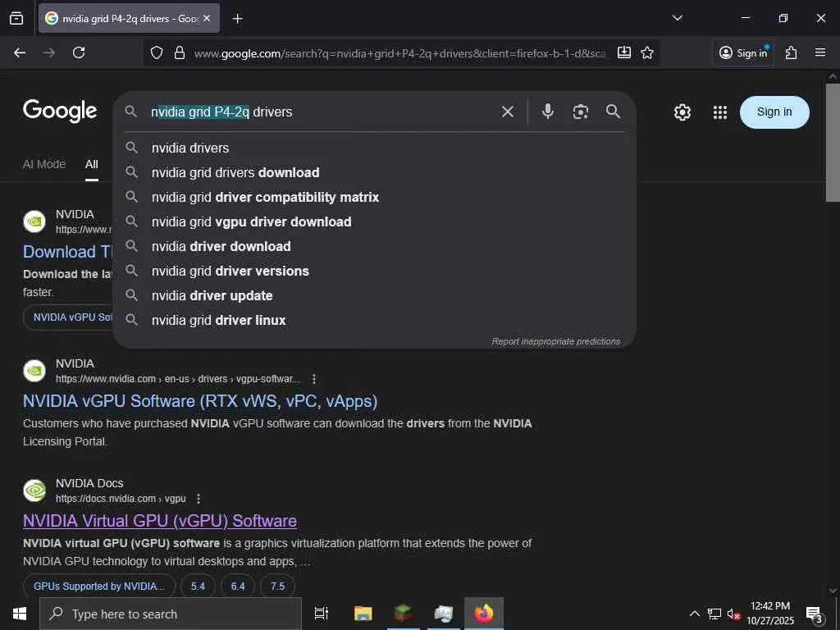
Task: Install site as app icon in address bar
Action: 624,52
